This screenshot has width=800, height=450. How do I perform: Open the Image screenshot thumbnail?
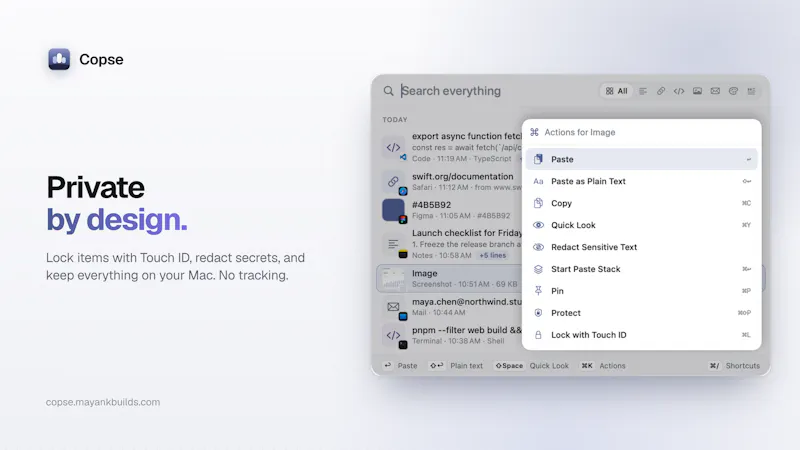click(x=393, y=279)
